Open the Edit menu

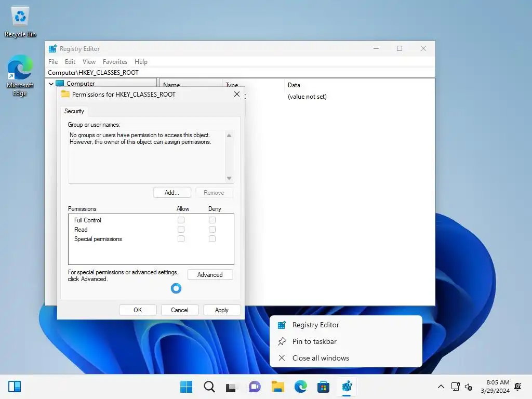point(70,62)
